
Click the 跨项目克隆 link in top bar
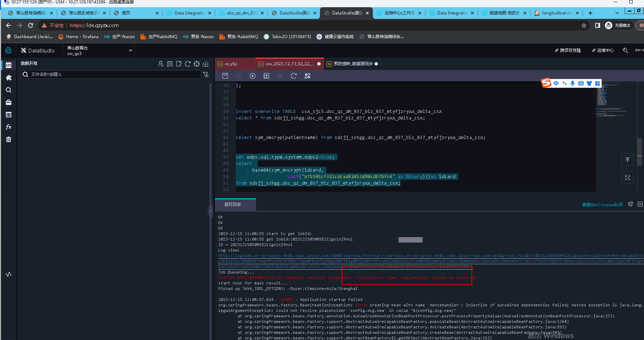pyautogui.click(x=568, y=50)
